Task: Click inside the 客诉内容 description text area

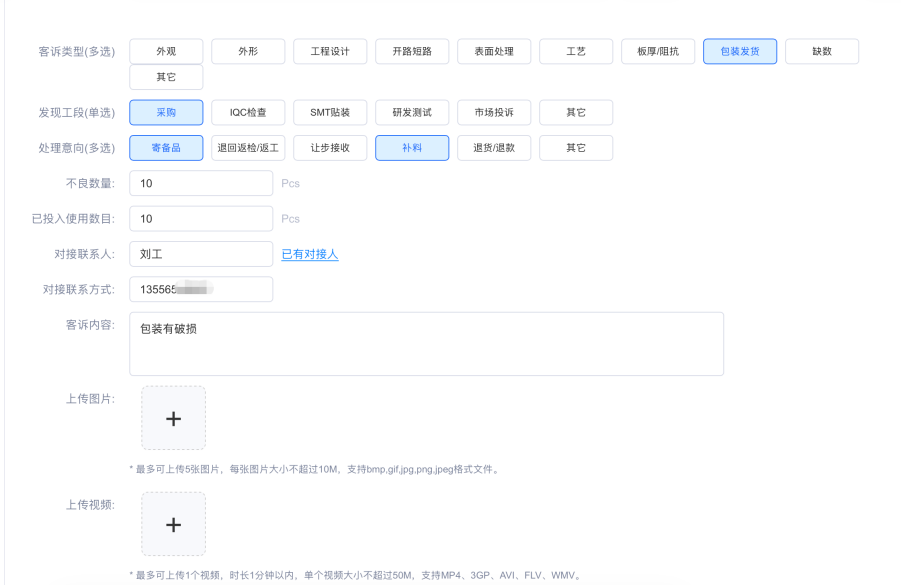Action: 427,343
